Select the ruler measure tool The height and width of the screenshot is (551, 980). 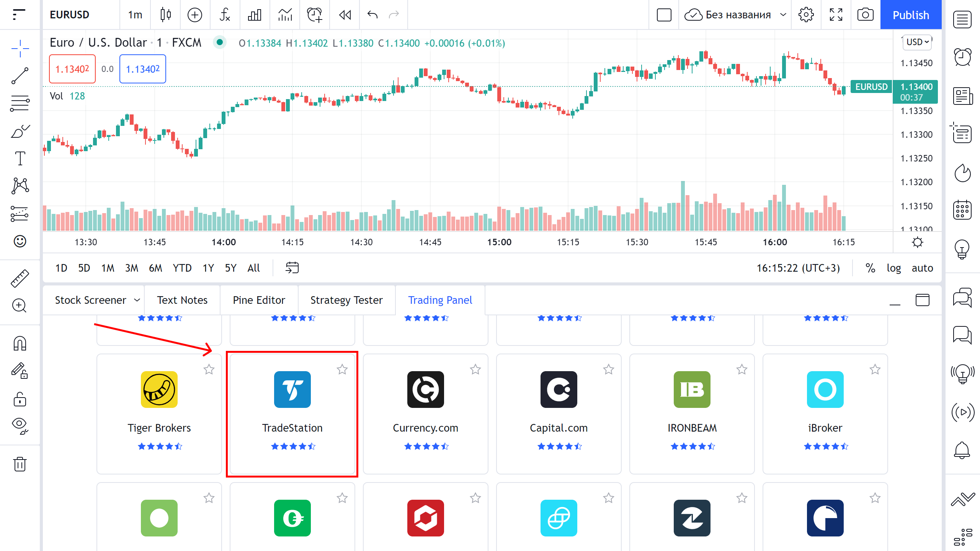tap(20, 278)
